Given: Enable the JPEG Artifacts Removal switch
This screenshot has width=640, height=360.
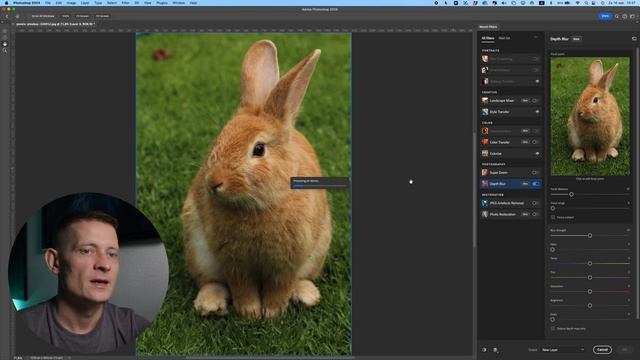Looking at the screenshot, I should pos(535,203).
